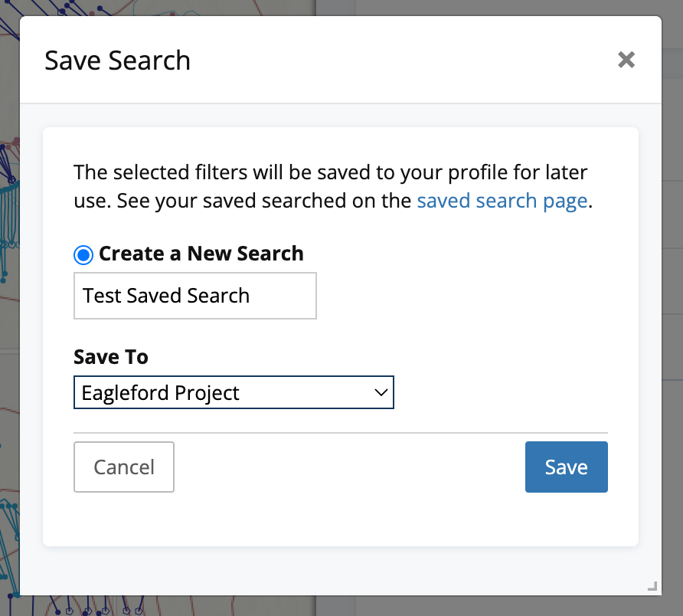The height and width of the screenshot is (616, 683).
Task: Select the Create a New Search radio button
Action: point(83,254)
